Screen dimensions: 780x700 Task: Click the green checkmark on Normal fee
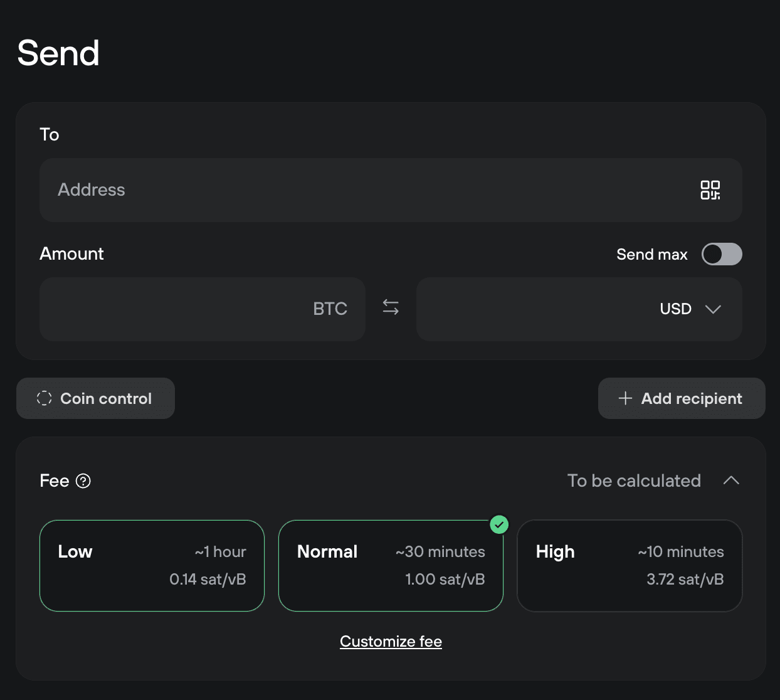[499, 524]
